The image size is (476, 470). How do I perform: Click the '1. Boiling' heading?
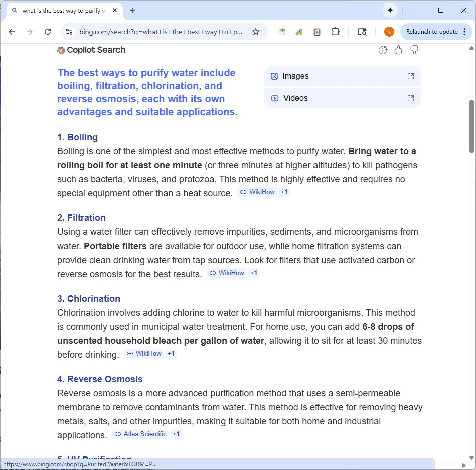[x=77, y=137]
